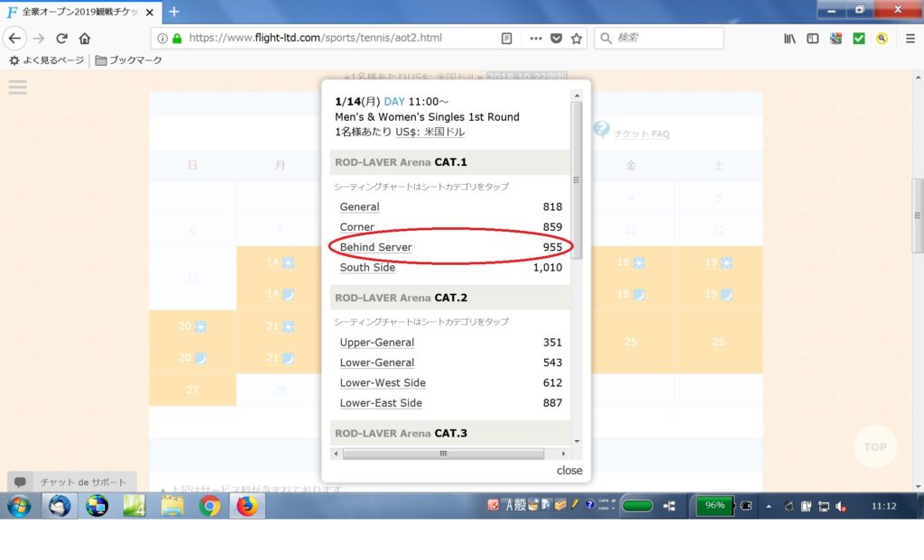The height and width of the screenshot is (560, 924).
Task: Open South Side seating chart link
Action: coord(367,267)
